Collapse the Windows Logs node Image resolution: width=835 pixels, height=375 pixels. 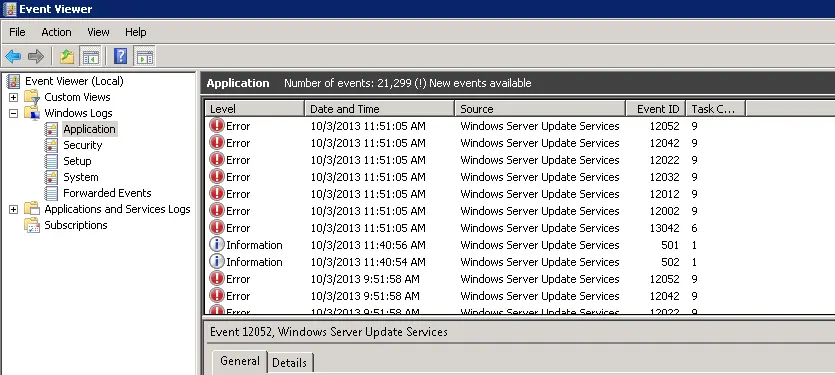[x=13, y=113]
